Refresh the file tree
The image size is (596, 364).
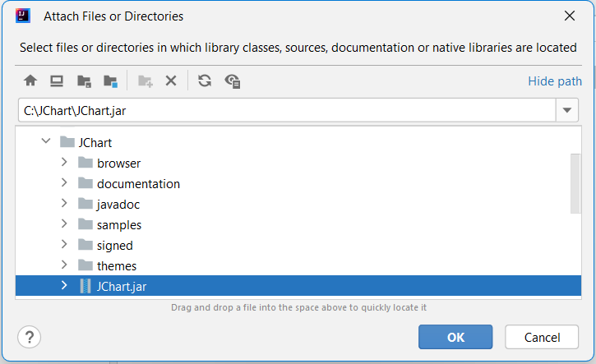(205, 81)
